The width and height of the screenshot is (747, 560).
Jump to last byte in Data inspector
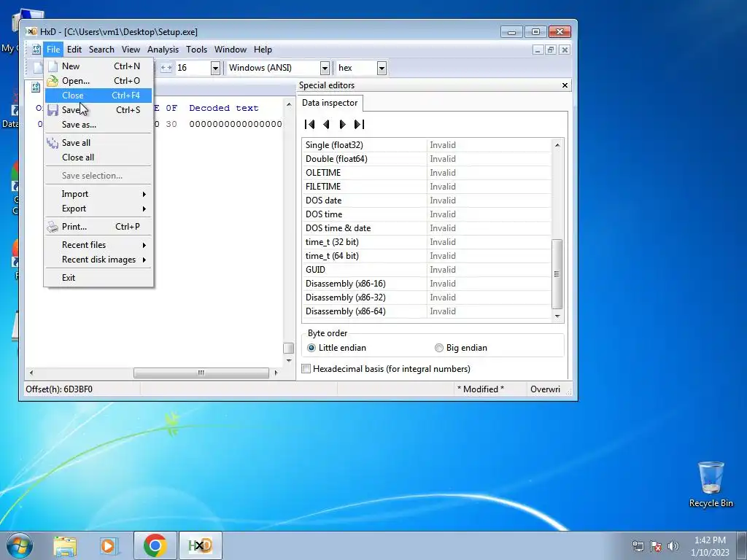point(359,124)
